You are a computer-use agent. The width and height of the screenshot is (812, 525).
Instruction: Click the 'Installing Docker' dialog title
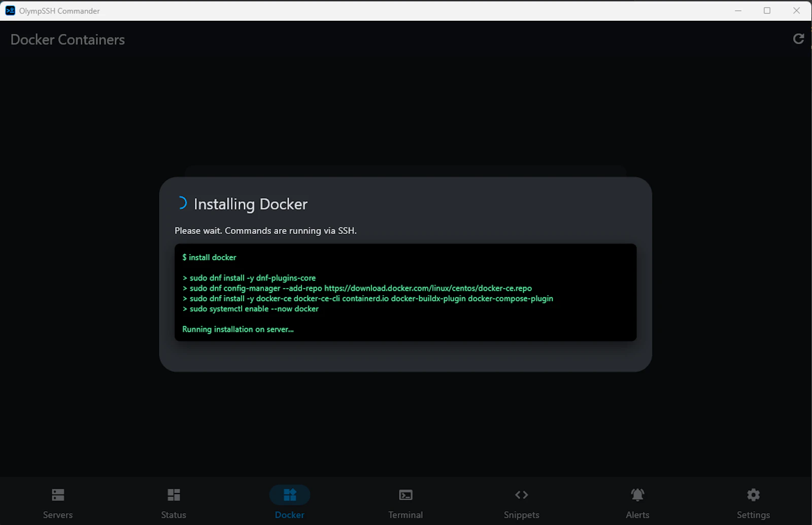pyautogui.click(x=251, y=204)
